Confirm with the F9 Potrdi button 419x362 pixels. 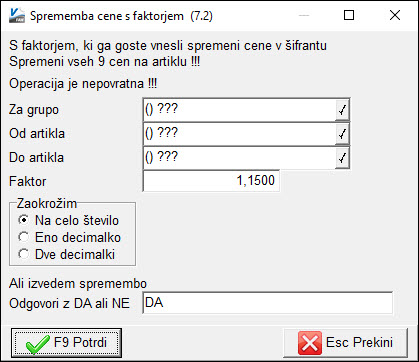66,343
